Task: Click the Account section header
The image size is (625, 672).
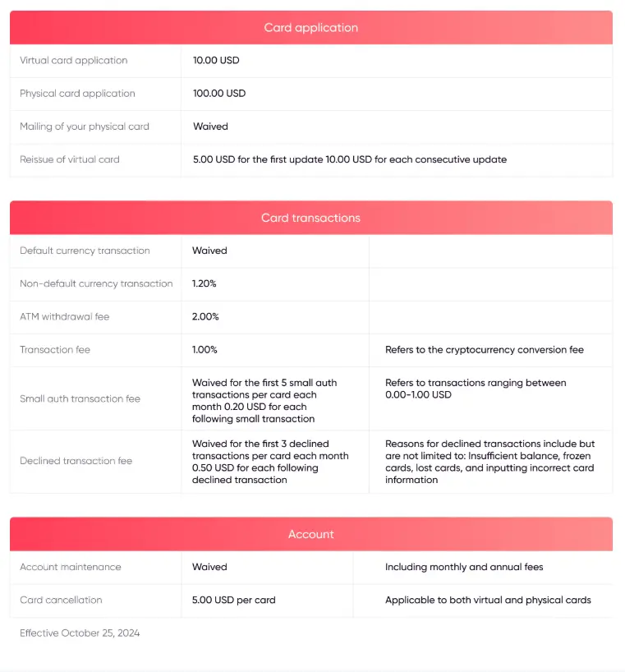Action: pyautogui.click(x=311, y=534)
